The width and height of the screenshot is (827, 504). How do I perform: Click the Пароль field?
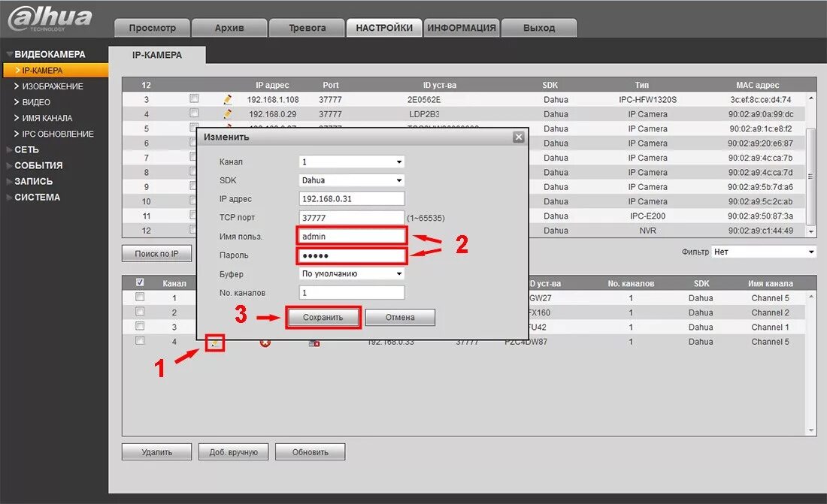[352, 255]
